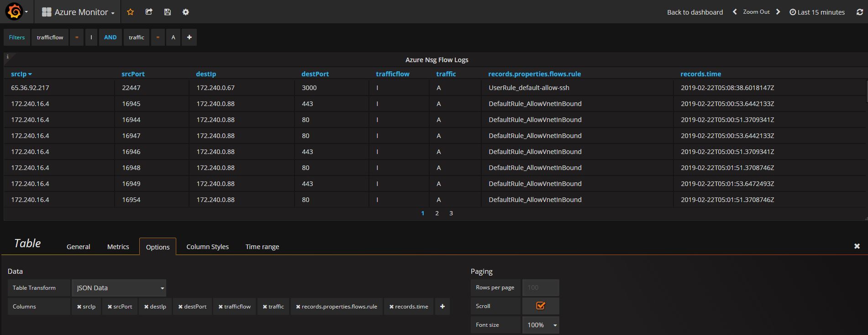Shift time range backward with left chevron
This screenshot has height=335, width=868.
(735, 12)
